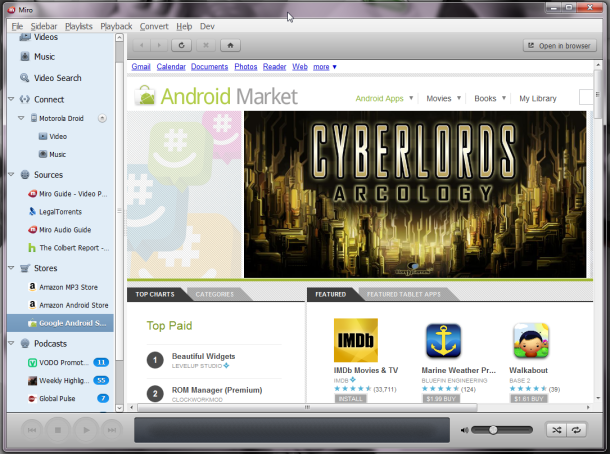Toggle shuffle playback mode
This screenshot has width=610, height=454.
click(555, 429)
